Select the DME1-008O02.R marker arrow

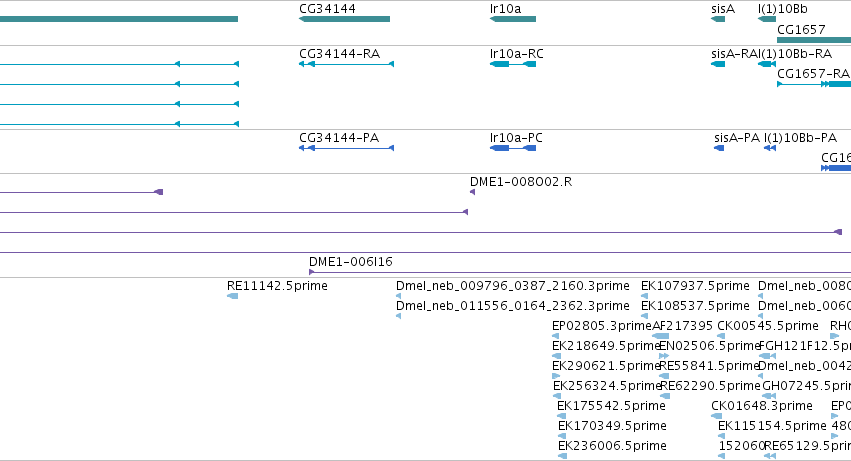tap(472, 192)
